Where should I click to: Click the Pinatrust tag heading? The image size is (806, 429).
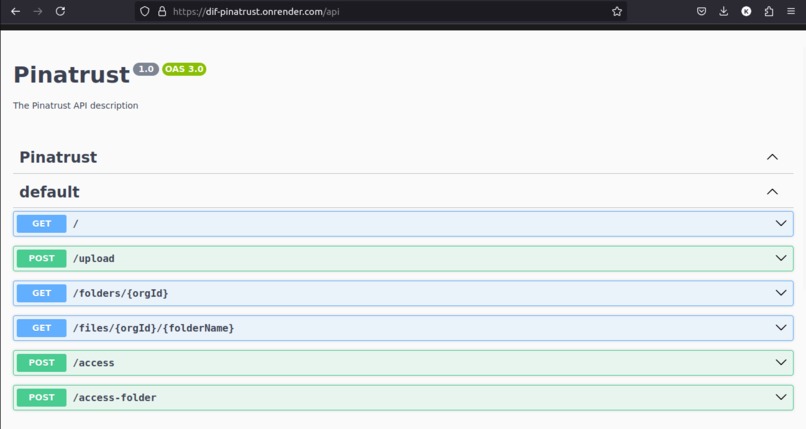(x=58, y=157)
